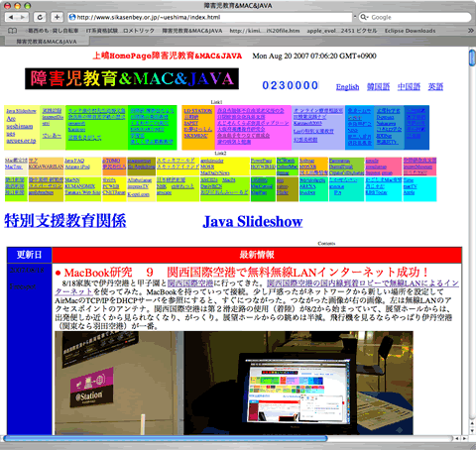Click the scroll right arrow on the horizontal scrollbar
The height and width of the screenshot is (450, 476).
(x=465, y=438)
